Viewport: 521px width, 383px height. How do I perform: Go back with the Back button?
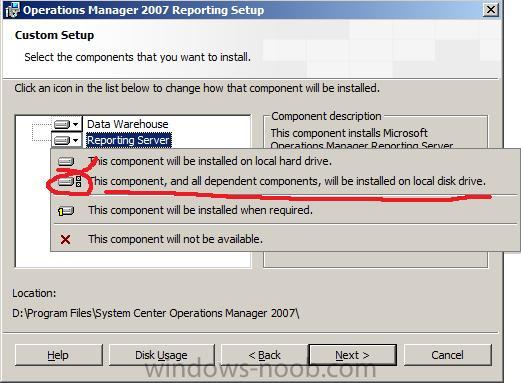click(265, 355)
